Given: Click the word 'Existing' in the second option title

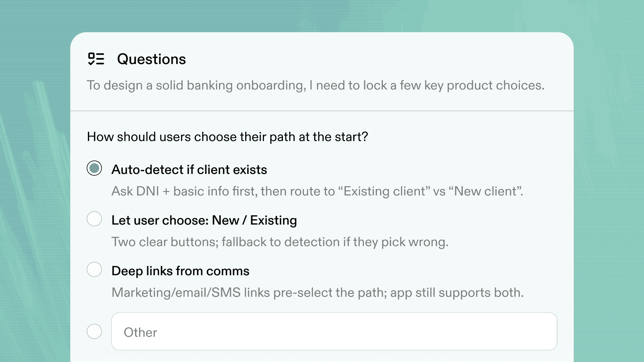Looking at the screenshot, I should pyautogui.click(x=273, y=220).
